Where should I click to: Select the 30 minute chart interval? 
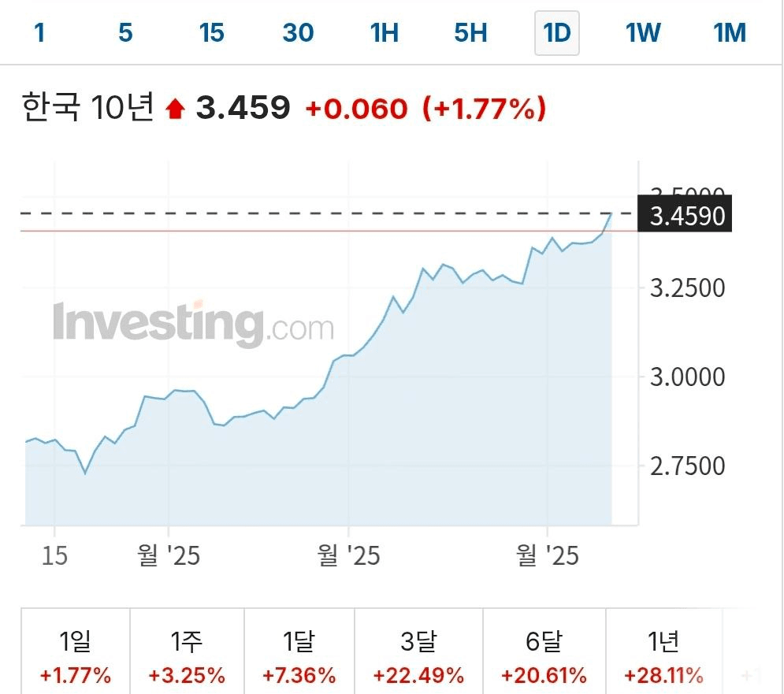[x=298, y=33]
